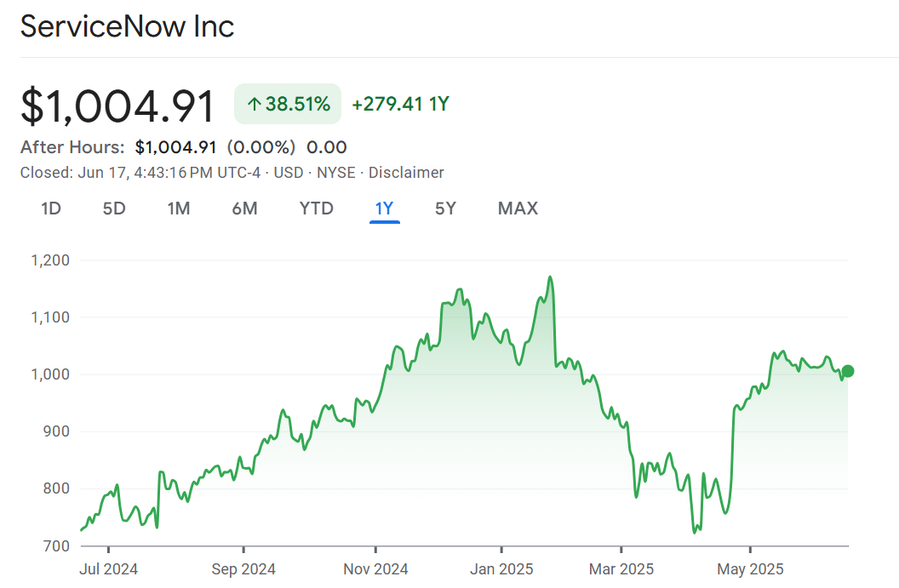
Task: Select the 1D time range tab
Action: tap(51, 208)
